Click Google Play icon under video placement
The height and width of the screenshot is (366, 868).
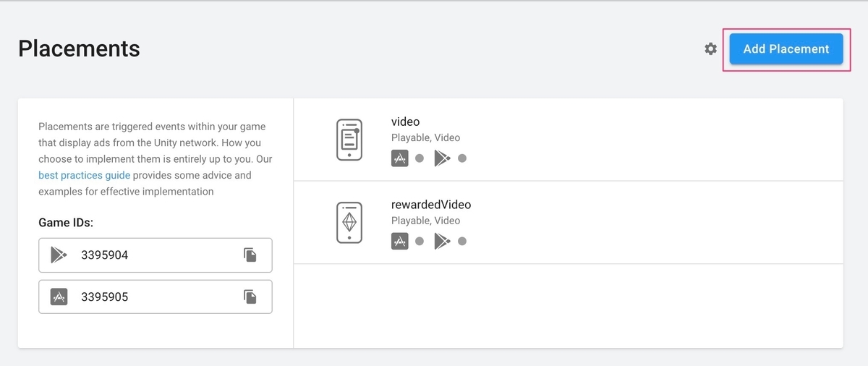[441, 158]
